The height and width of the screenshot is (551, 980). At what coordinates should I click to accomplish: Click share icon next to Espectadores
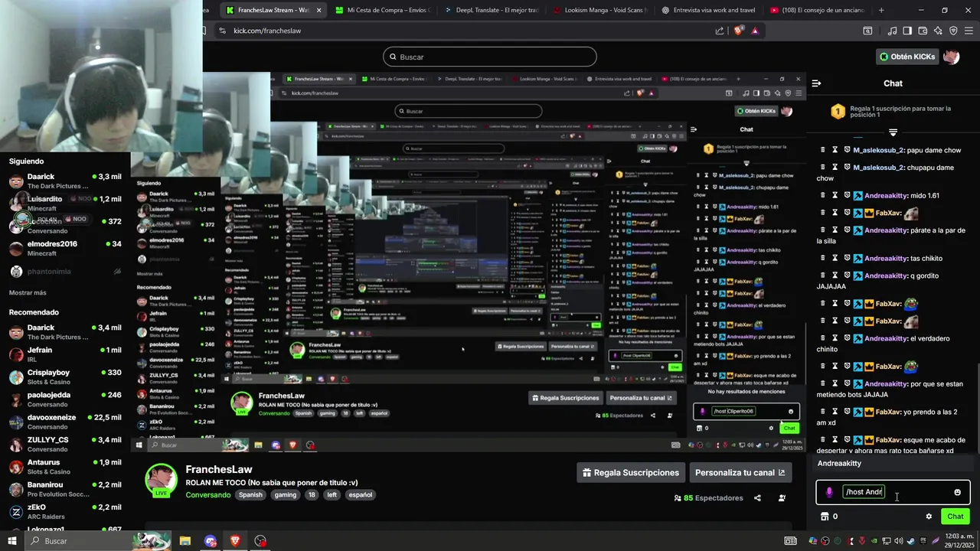click(x=757, y=498)
